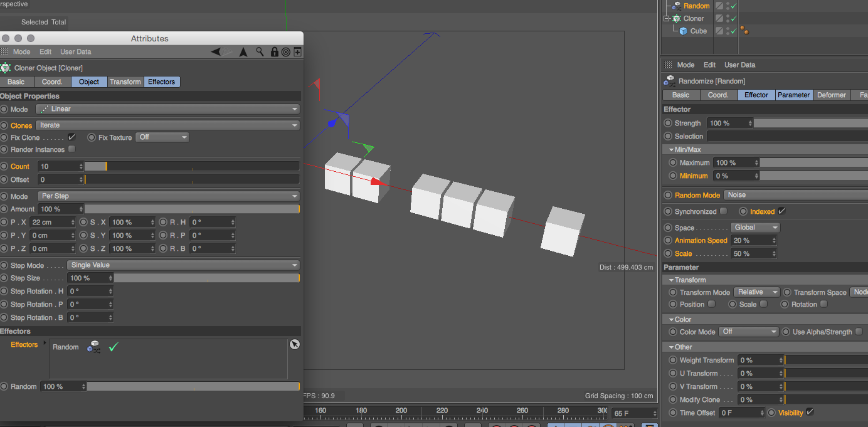Click the Randomize icon in right Attributes header
868x427 pixels.
pyautogui.click(x=669, y=81)
